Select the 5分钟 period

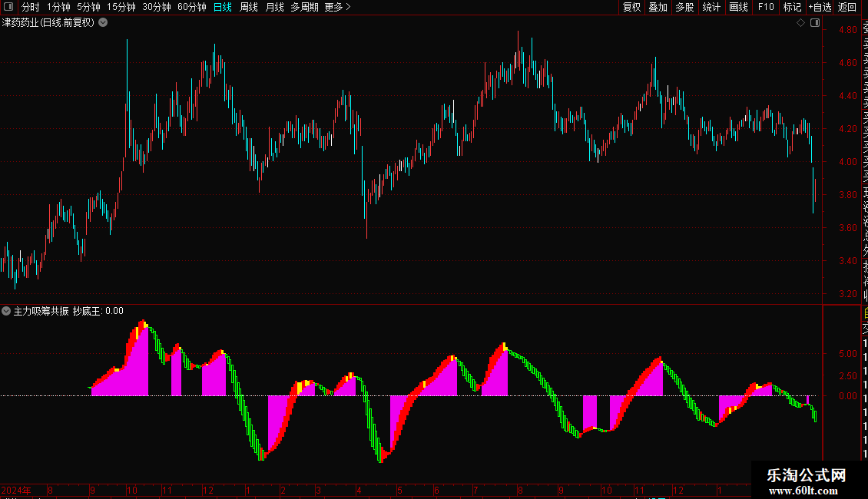pyautogui.click(x=88, y=7)
